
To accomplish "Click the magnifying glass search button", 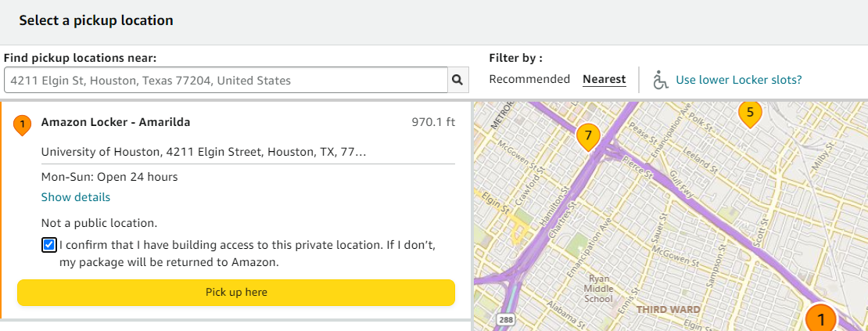I will click(x=457, y=80).
